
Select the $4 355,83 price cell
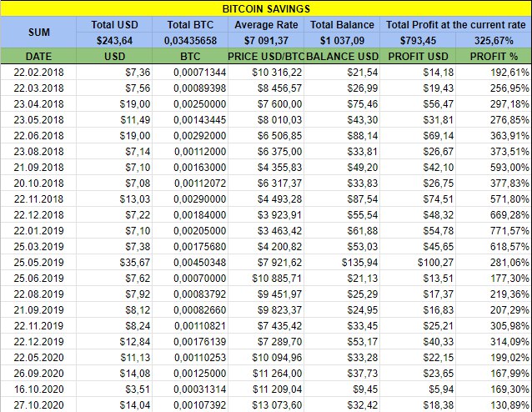tap(266, 167)
